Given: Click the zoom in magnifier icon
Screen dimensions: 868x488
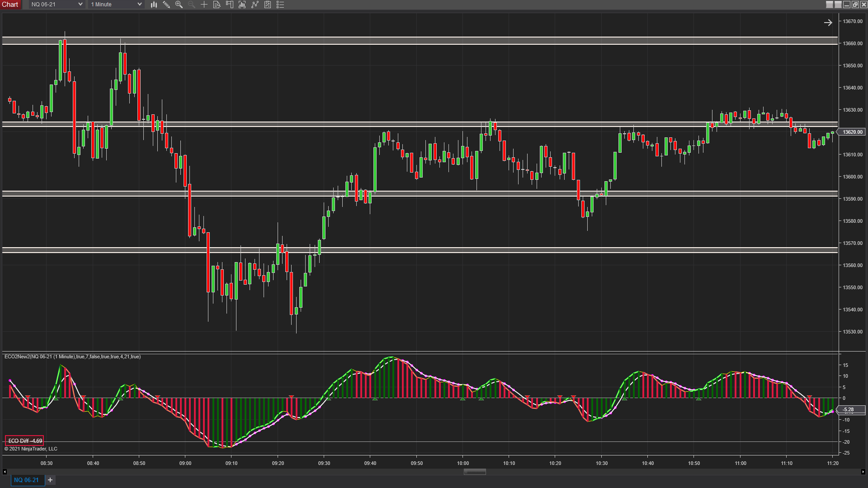Looking at the screenshot, I should [179, 5].
